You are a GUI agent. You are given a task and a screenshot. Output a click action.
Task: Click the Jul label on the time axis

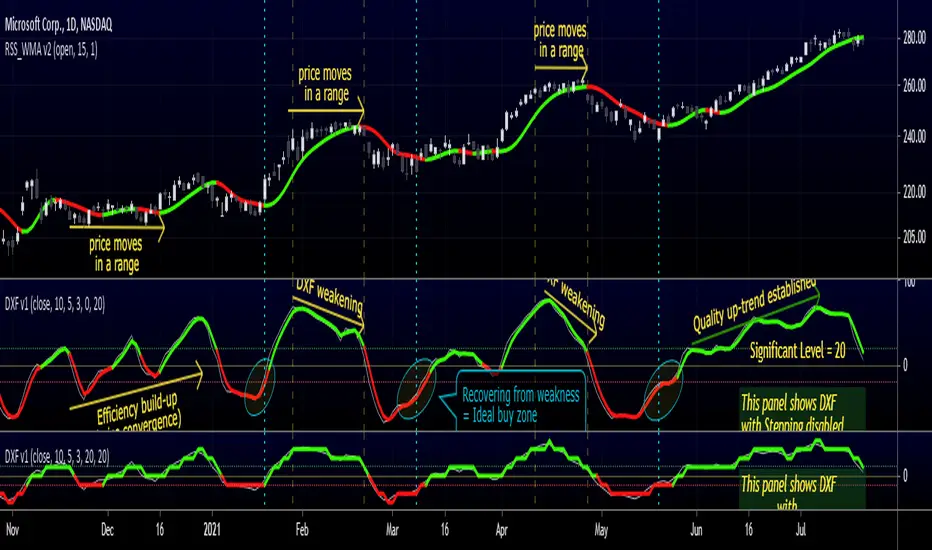pos(801,530)
